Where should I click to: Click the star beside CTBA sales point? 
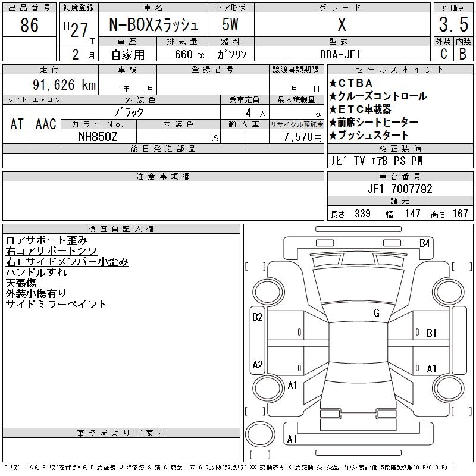[x=333, y=83]
